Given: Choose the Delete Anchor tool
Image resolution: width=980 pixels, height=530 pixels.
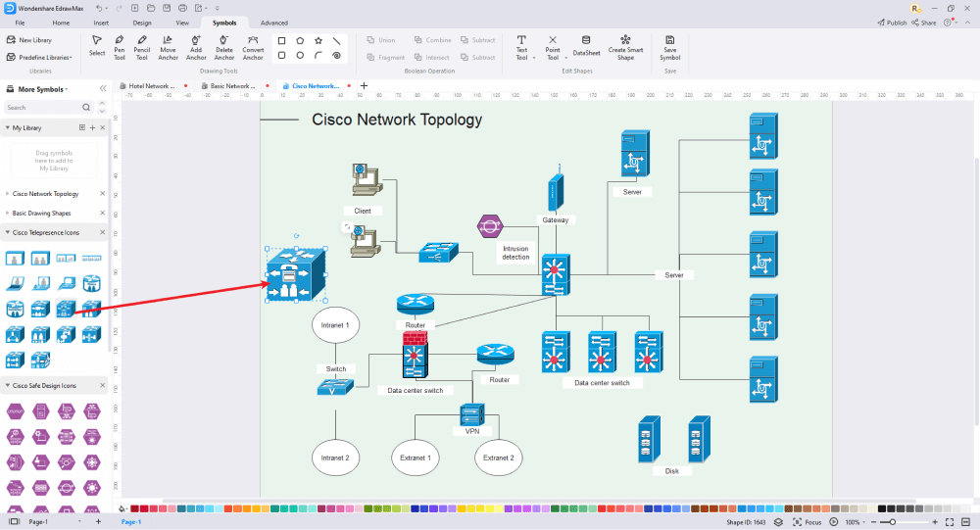Looking at the screenshot, I should [x=223, y=48].
